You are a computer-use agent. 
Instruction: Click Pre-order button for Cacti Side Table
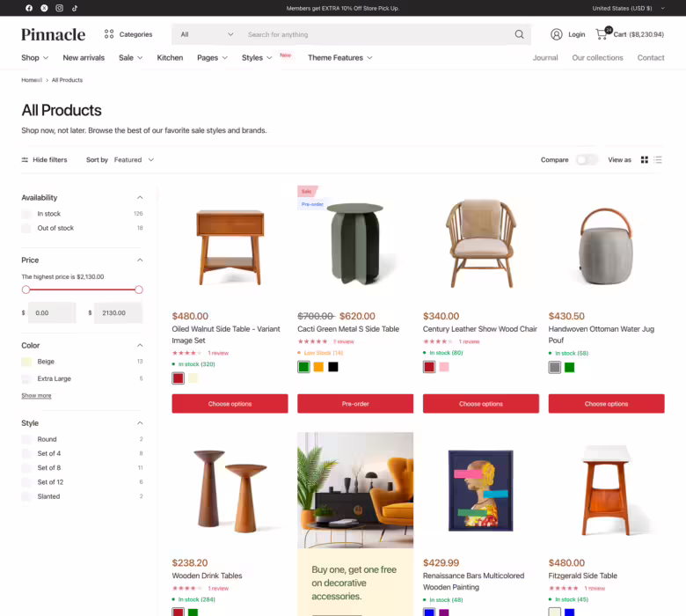coord(355,404)
